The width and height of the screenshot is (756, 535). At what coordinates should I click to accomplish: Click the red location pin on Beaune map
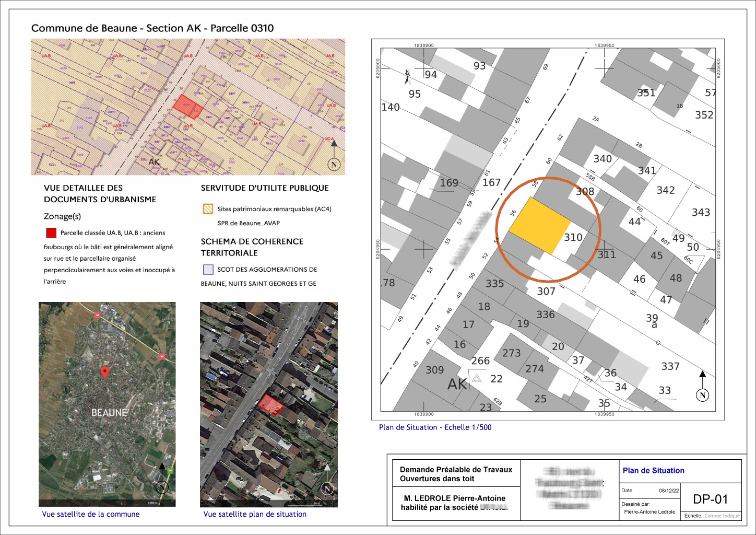coord(104,372)
